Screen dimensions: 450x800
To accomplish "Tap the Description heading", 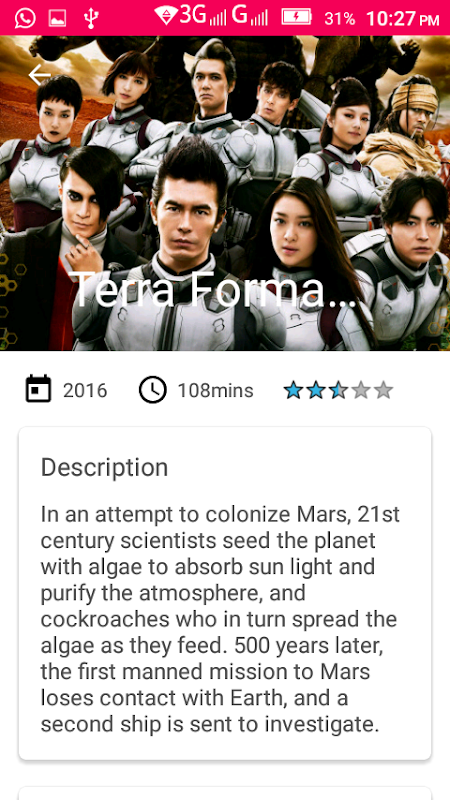I will coord(104,467).
